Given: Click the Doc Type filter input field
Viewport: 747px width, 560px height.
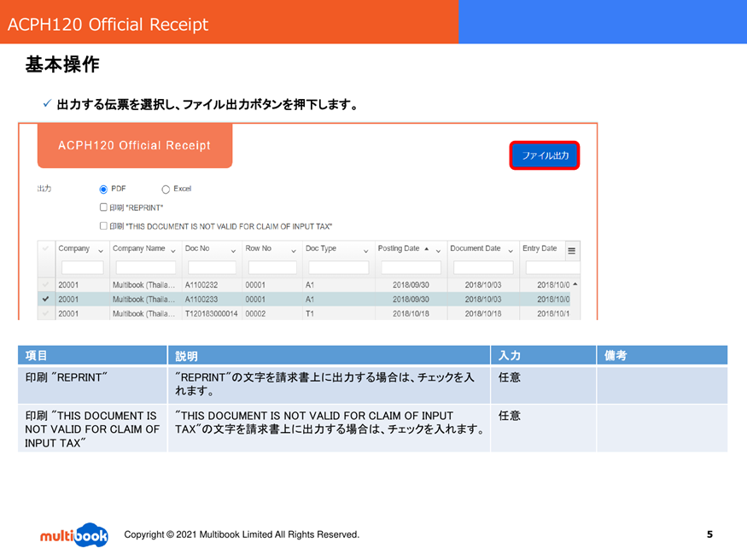Looking at the screenshot, I should point(339,267).
